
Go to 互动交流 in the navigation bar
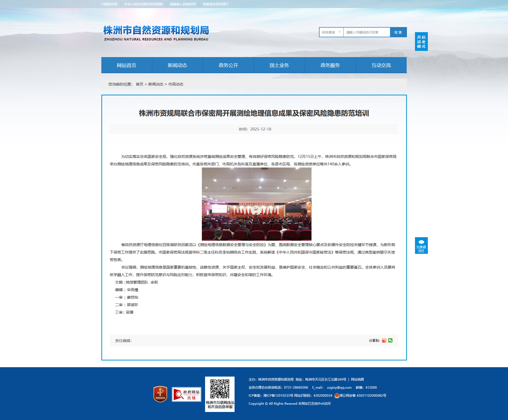381,65
